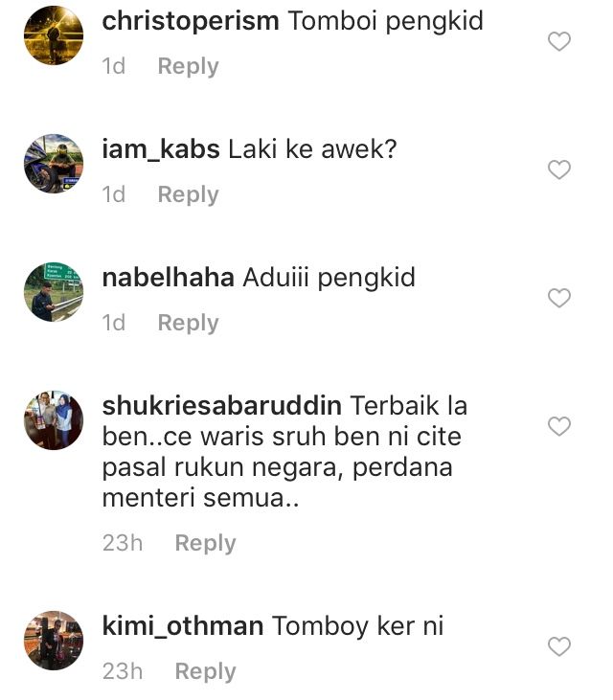The width and height of the screenshot is (613, 700).
Task: Reply to kimi_othman's Tomboy ker ni comment
Action: [x=205, y=671]
